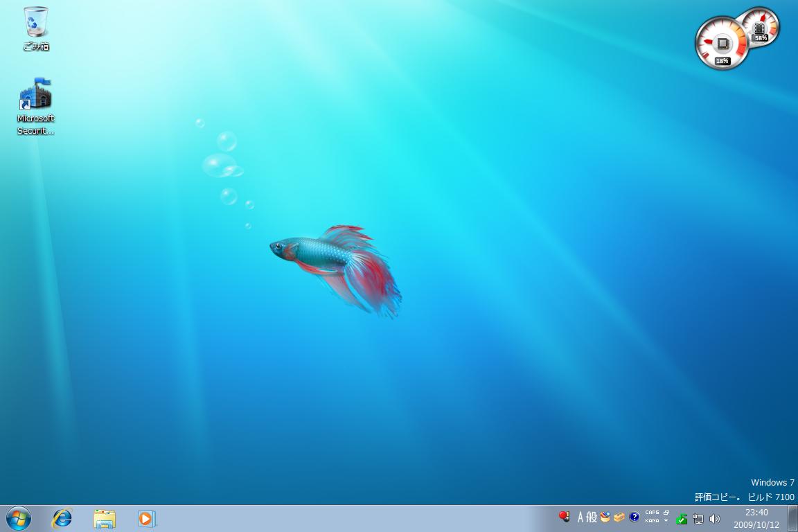798x532 pixels.
Task: Open the language bar options dropdown arrow
Action: 666,521
